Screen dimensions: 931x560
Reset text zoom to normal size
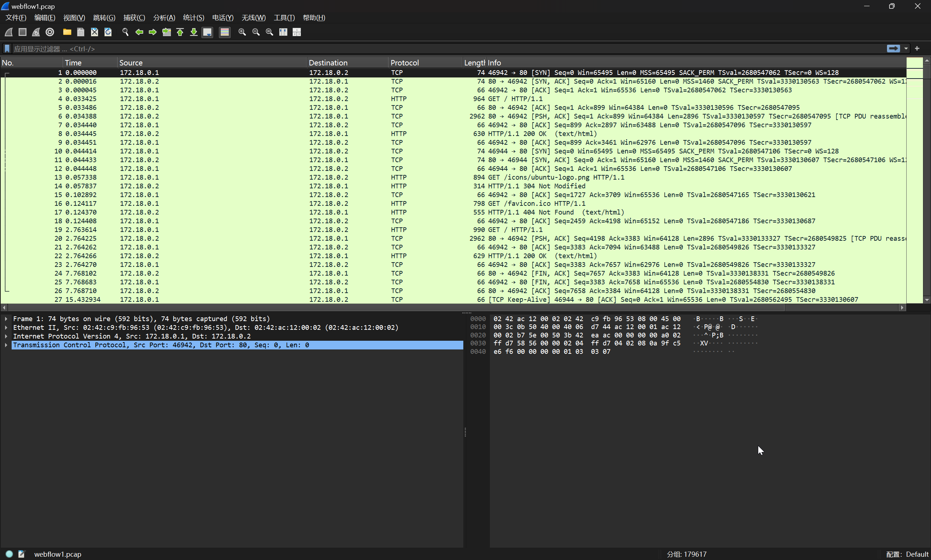269,32
